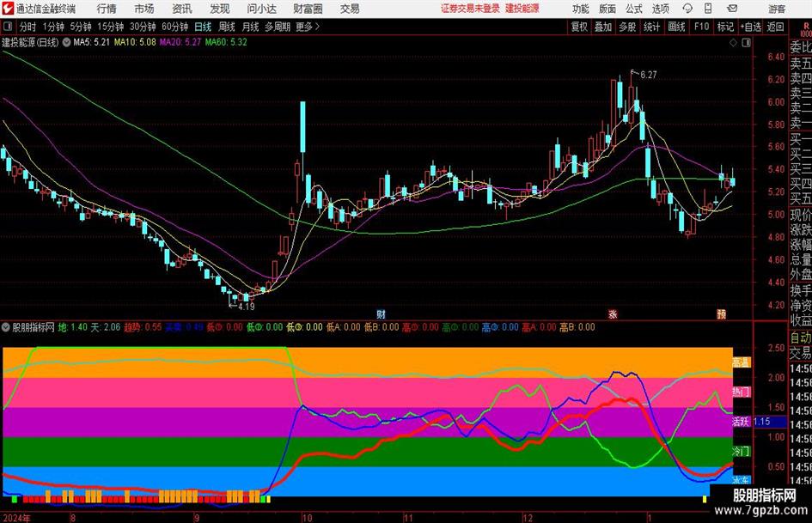Open the 市场 menu
This screenshot has height=523, width=812.
point(144,9)
